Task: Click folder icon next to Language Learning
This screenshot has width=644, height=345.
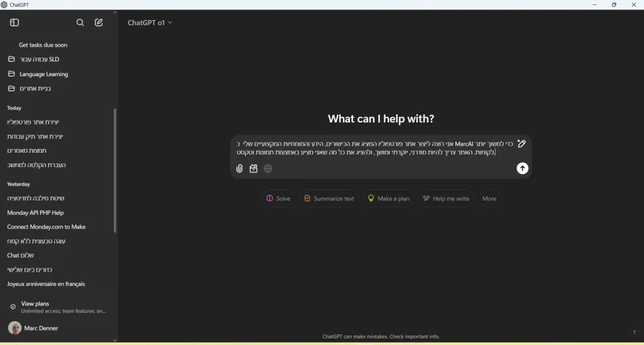Action: (x=11, y=74)
